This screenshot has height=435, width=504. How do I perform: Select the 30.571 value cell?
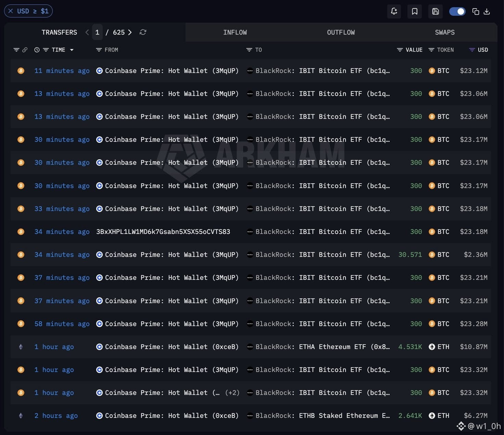[410, 255]
